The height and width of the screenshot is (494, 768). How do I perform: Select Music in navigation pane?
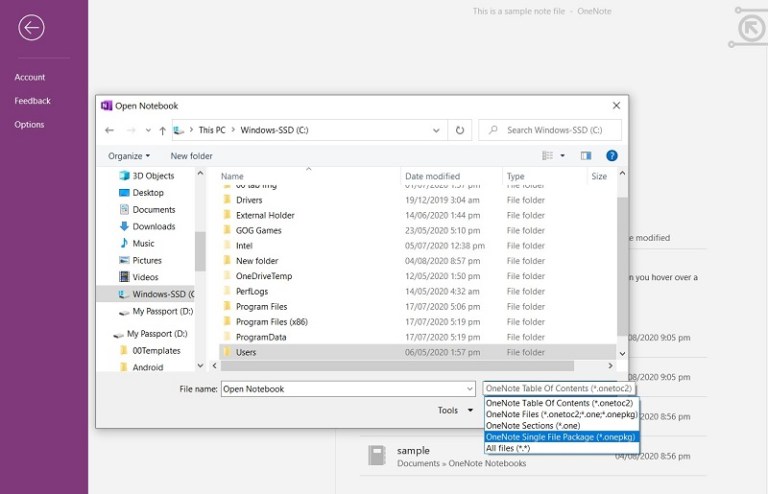pyautogui.click(x=137, y=243)
